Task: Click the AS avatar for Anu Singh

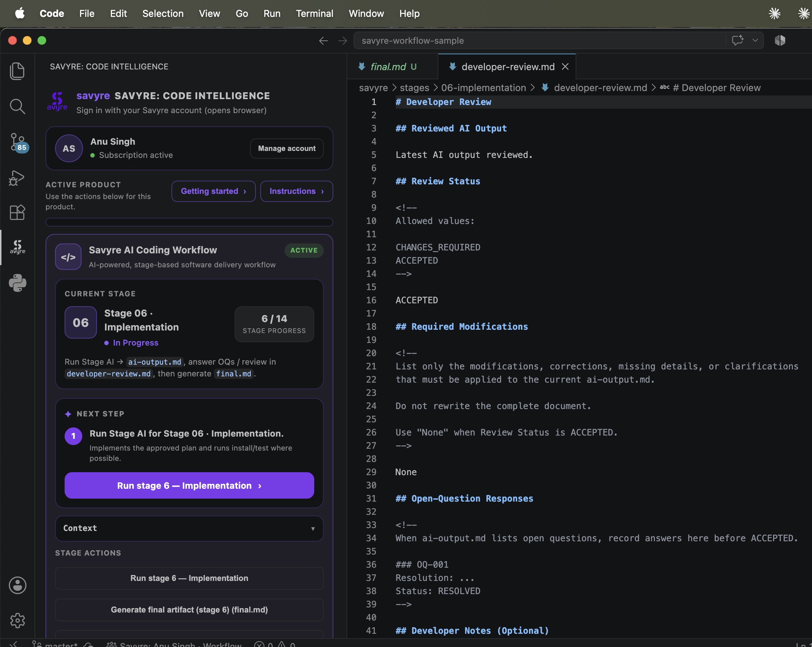Action: [69, 148]
